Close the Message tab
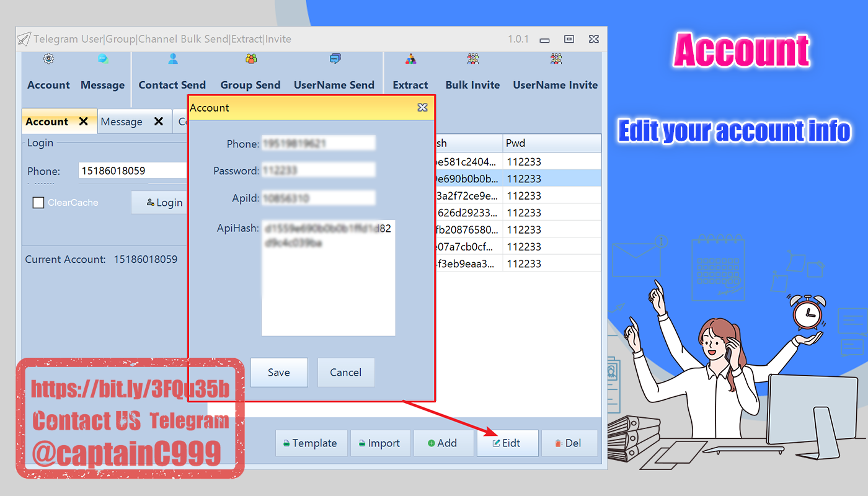Screen dimensions: 868x496 tap(159, 122)
